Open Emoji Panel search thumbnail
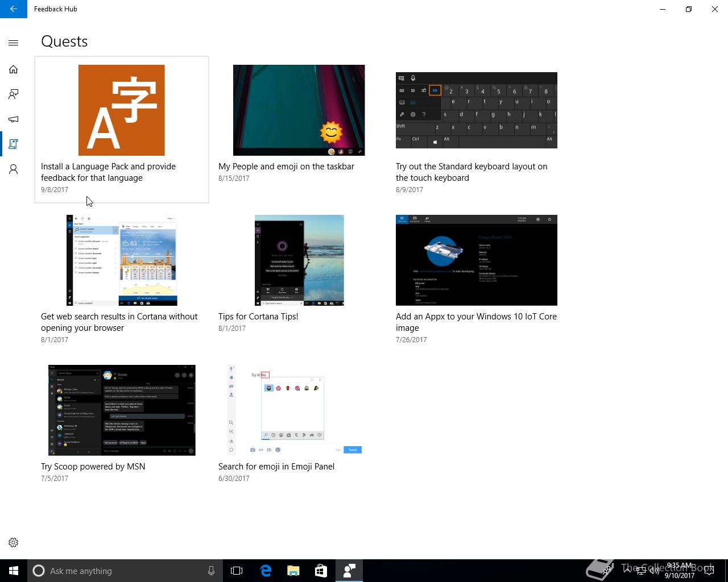 click(295, 410)
